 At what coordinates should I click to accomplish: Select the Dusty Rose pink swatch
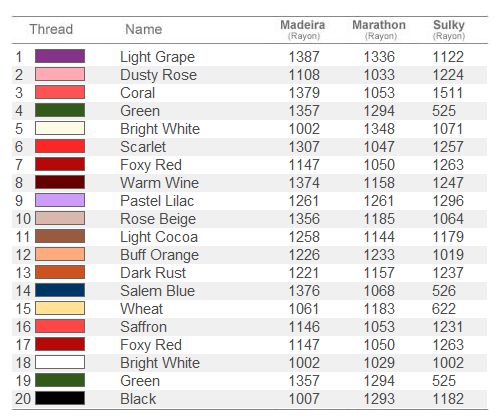tap(60, 74)
